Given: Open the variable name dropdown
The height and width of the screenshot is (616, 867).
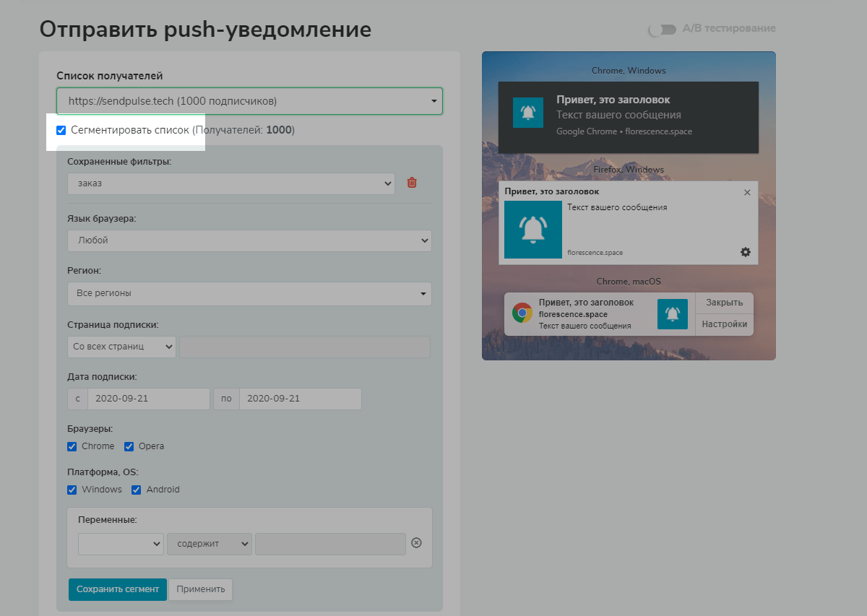Looking at the screenshot, I should tap(121, 544).
